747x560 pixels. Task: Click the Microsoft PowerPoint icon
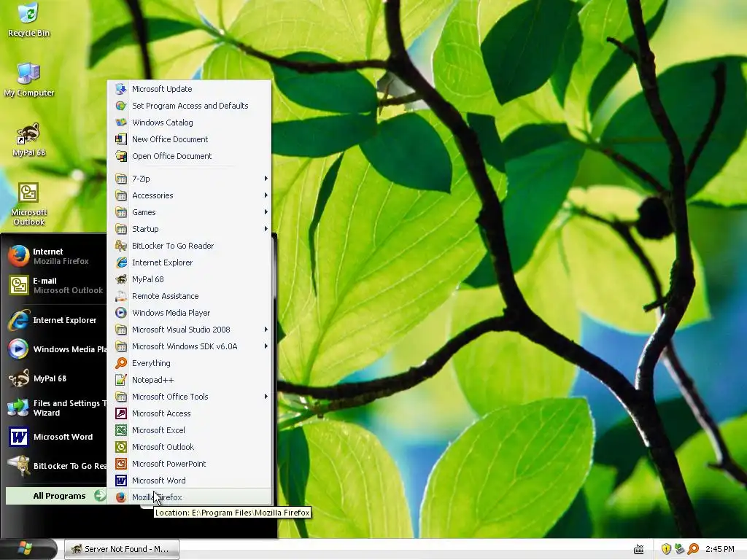[121, 464]
